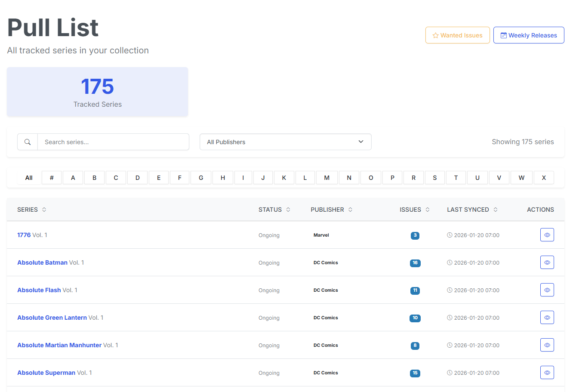The width and height of the screenshot is (576, 392).
Task: Open the Weekly Releases page
Action: (x=529, y=35)
